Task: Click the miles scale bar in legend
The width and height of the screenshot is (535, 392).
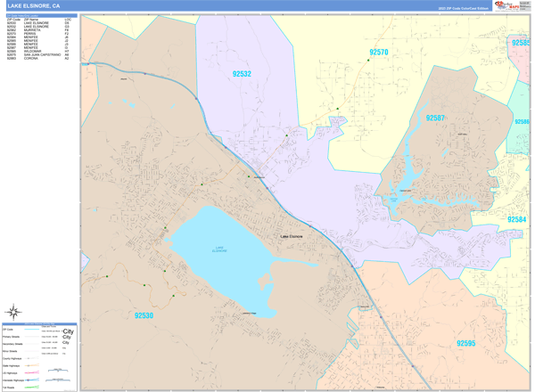Action: pos(58,371)
